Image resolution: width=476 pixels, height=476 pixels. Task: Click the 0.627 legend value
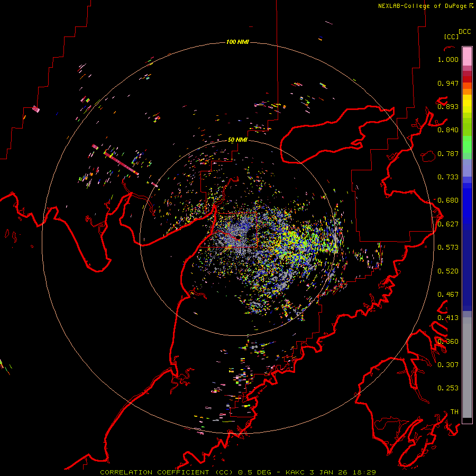point(448,224)
